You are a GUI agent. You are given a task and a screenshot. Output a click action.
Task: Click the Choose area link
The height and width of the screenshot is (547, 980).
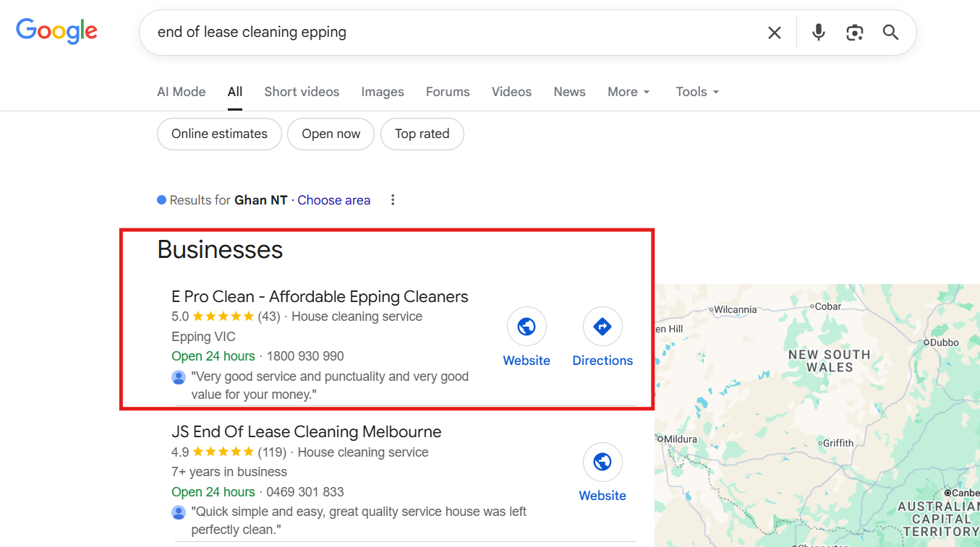pos(333,200)
